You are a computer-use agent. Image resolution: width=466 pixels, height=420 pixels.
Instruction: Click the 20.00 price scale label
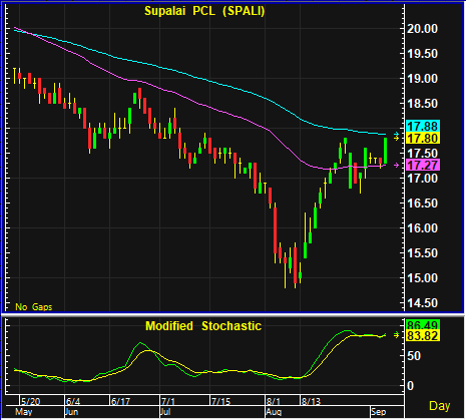422,29
